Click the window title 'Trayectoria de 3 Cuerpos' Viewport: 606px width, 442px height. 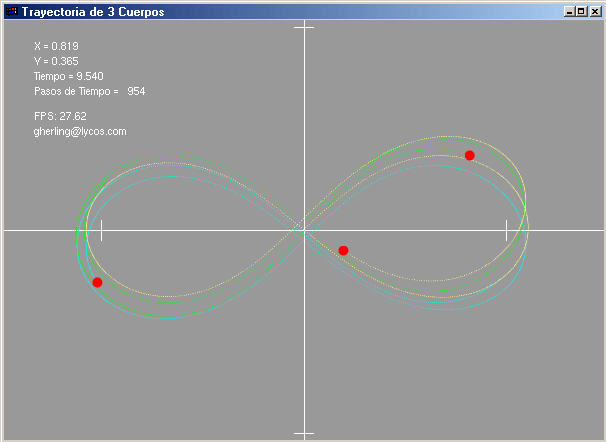click(x=93, y=12)
